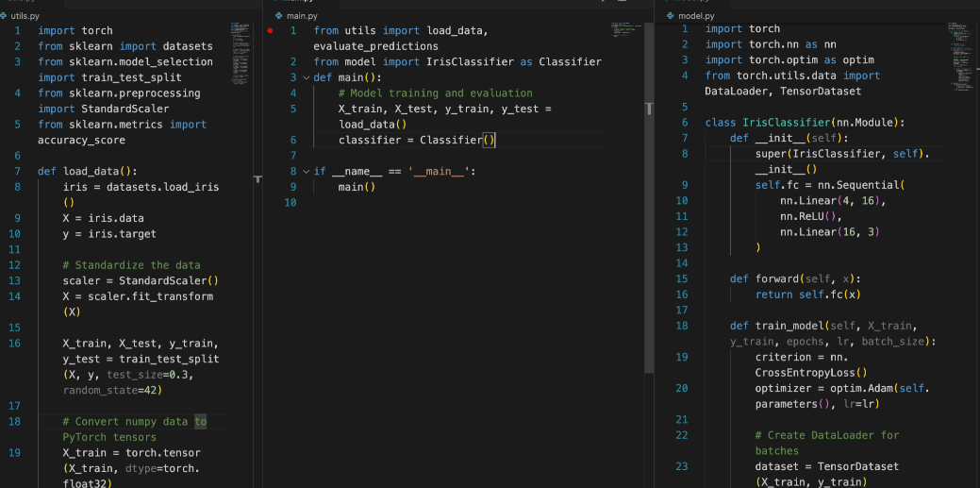Click '# Model training and evaluation' comment
Image resolution: width=980 pixels, height=488 pixels.
[x=436, y=93]
